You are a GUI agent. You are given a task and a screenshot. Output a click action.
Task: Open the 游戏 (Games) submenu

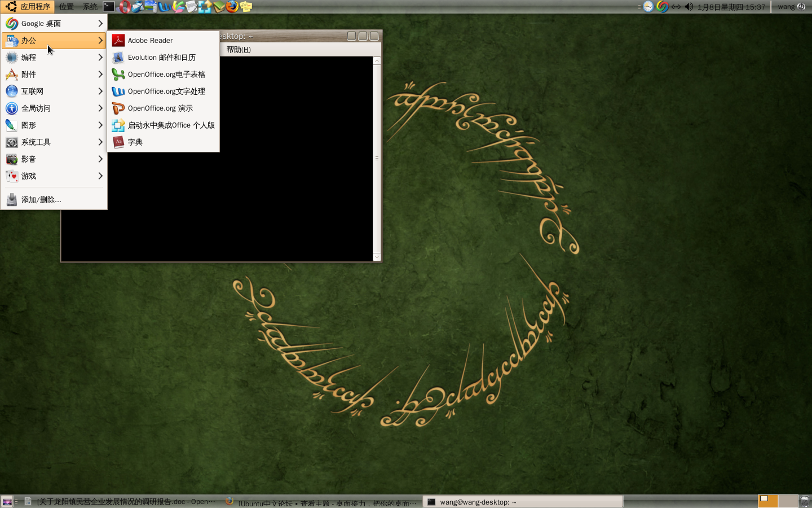[54, 176]
